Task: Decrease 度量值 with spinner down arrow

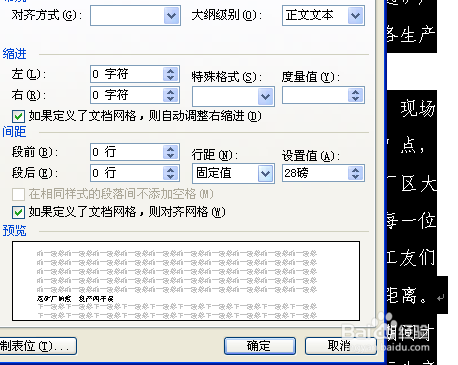Action: pyautogui.click(x=356, y=99)
